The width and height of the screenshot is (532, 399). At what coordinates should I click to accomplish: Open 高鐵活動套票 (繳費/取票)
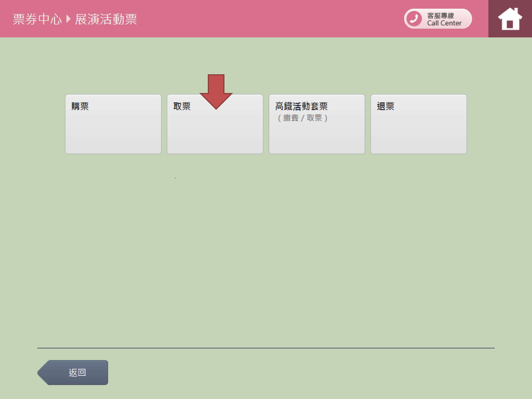317,124
